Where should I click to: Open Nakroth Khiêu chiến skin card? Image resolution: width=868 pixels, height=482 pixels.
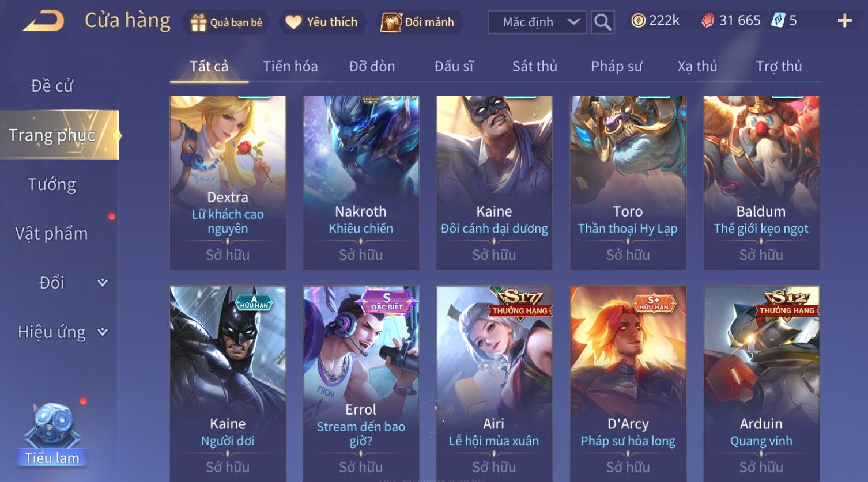tap(361, 183)
